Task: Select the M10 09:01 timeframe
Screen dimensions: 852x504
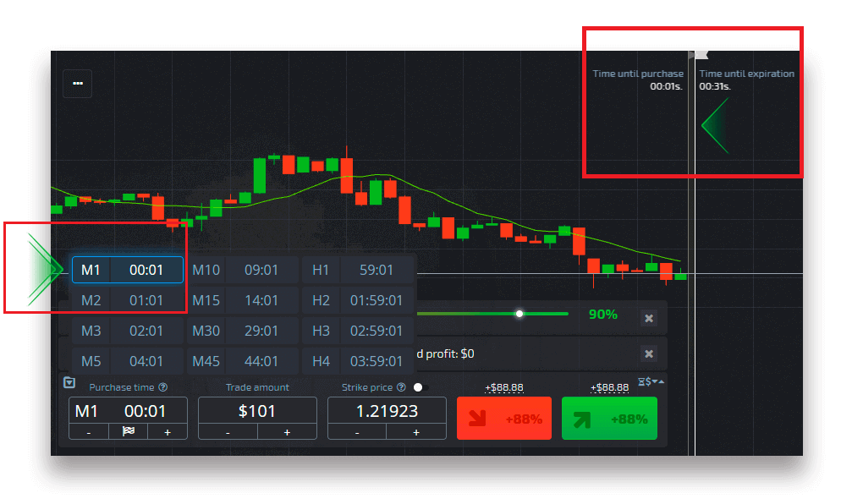Action: click(242, 270)
